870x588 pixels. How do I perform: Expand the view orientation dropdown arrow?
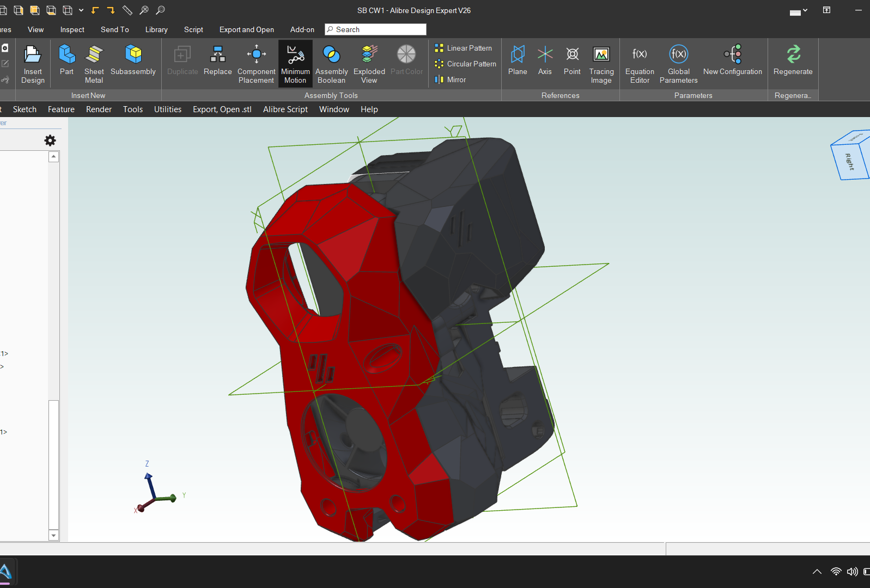click(81, 10)
